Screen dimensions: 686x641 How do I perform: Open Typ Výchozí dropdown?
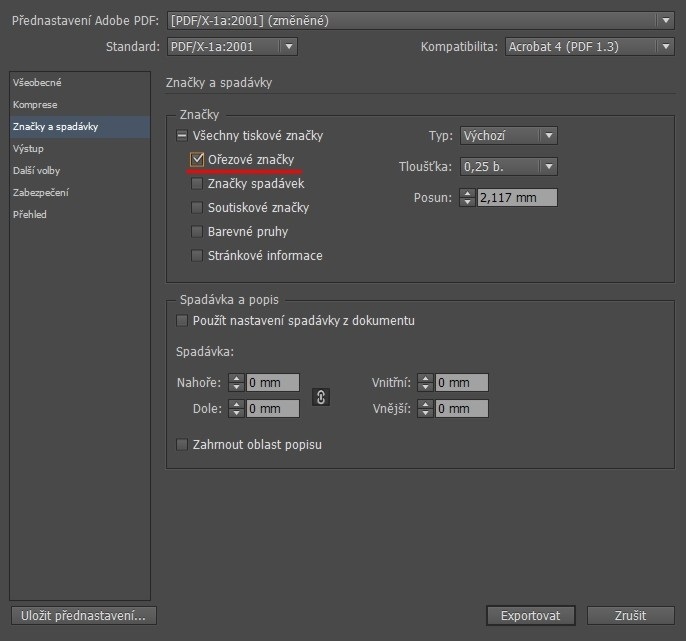[509, 136]
